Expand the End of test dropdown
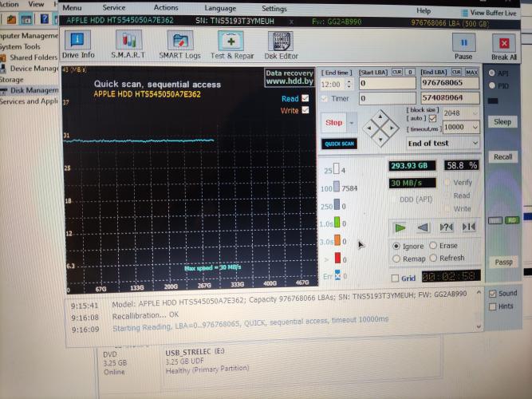This screenshot has height=399, width=532. [443, 144]
